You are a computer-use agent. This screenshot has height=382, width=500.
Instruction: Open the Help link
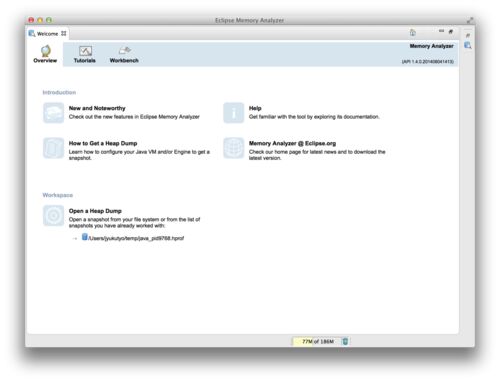click(255, 108)
